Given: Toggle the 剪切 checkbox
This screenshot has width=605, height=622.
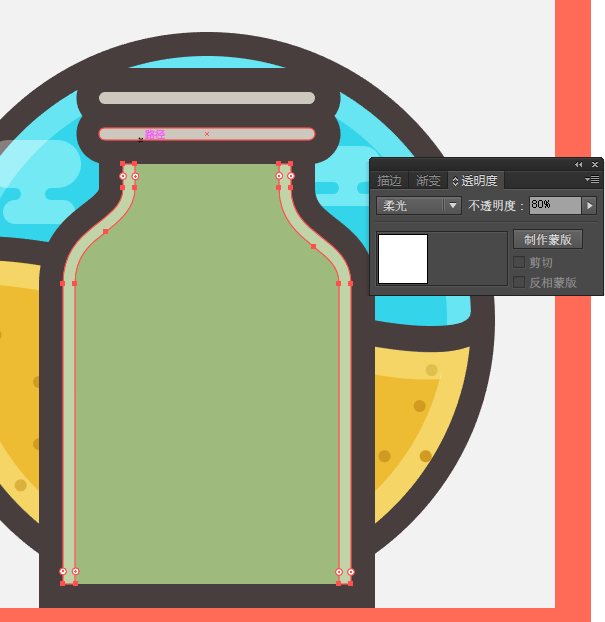Looking at the screenshot, I should tap(519, 262).
